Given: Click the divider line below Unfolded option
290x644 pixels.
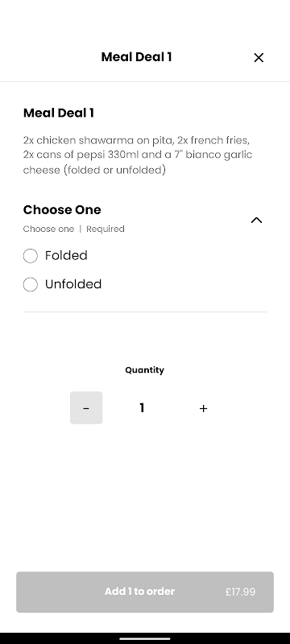Looking at the screenshot, I should click(x=145, y=312).
